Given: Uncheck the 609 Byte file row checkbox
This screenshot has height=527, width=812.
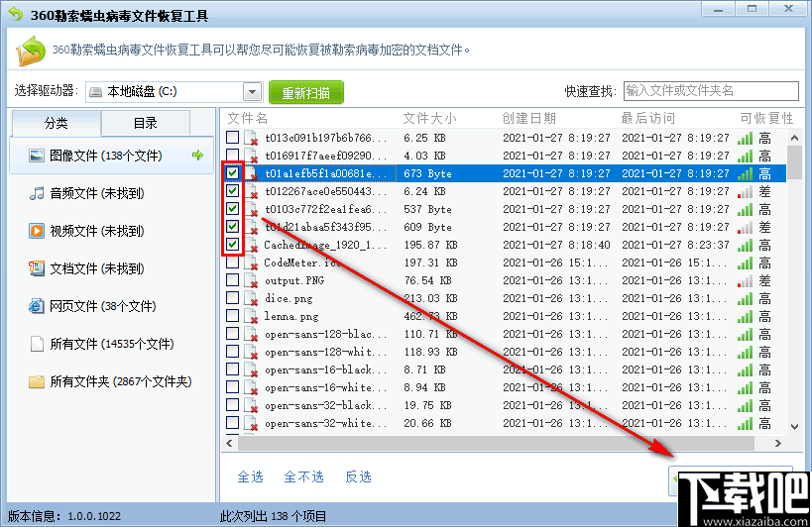Looking at the screenshot, I should coord(233,226).
